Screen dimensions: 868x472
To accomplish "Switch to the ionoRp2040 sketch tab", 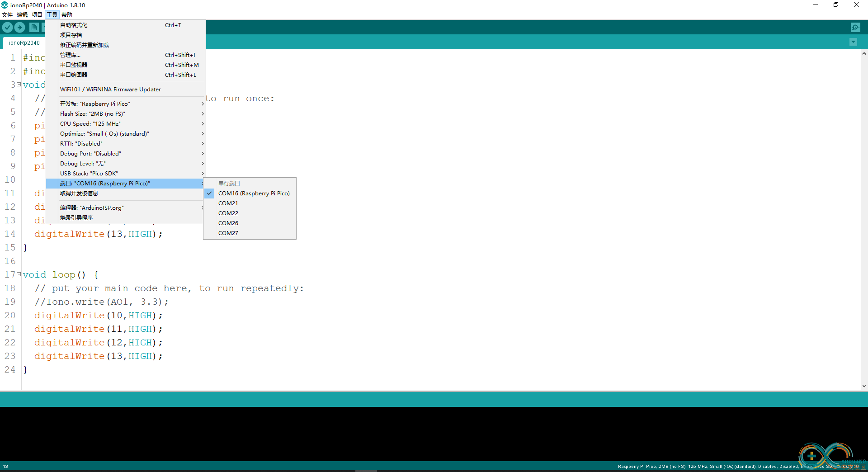I will pos(24,43).
